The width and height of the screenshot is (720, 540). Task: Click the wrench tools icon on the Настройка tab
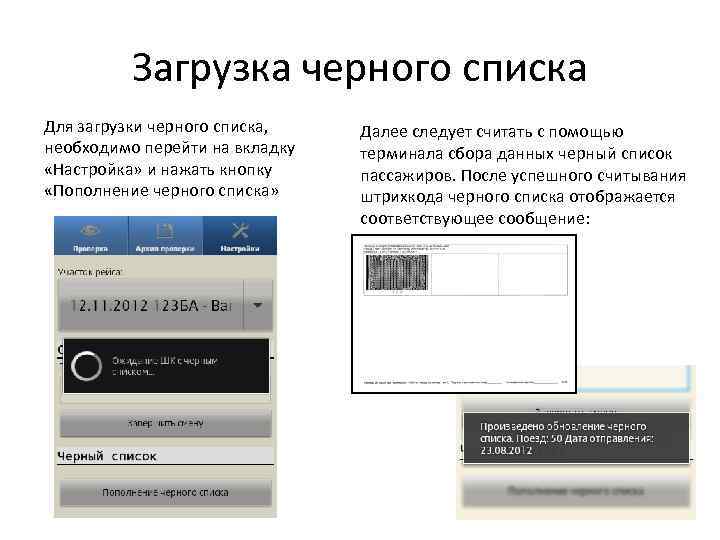[x=240, y=230]
